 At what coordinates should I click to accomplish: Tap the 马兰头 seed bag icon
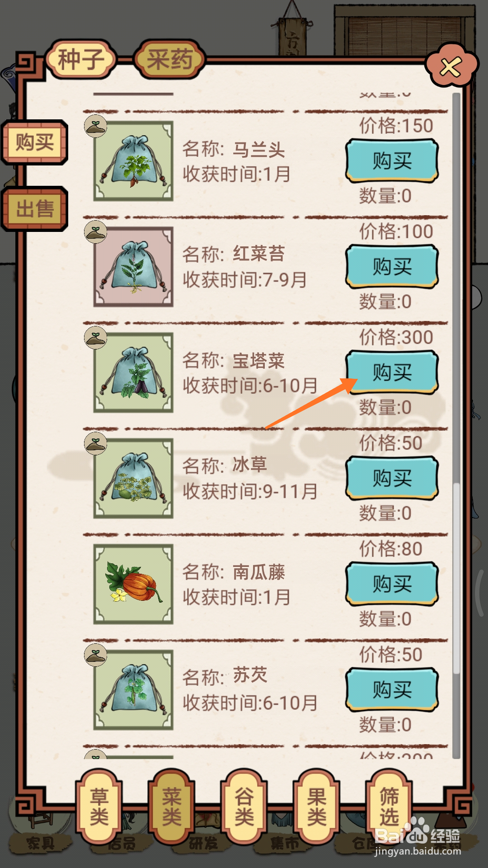133,161
